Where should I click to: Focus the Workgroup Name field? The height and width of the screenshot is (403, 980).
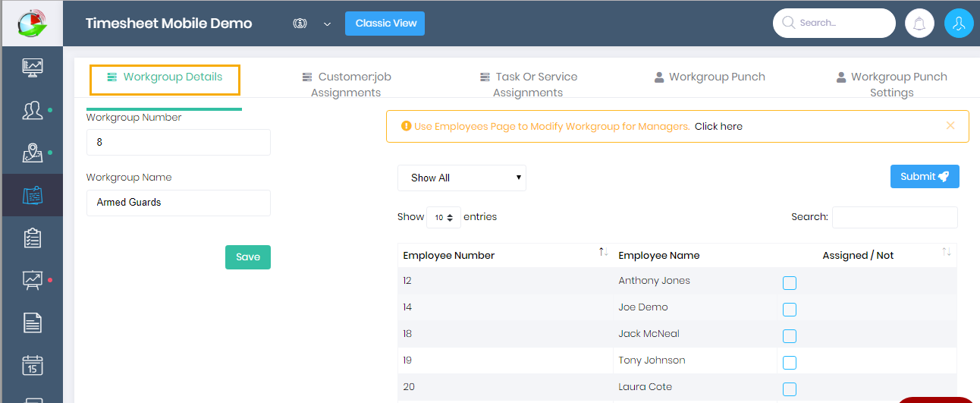[178, 203]
